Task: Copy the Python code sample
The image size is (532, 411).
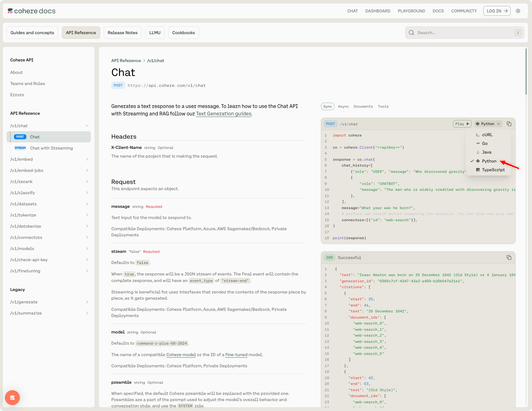Action: coord(509,124)
